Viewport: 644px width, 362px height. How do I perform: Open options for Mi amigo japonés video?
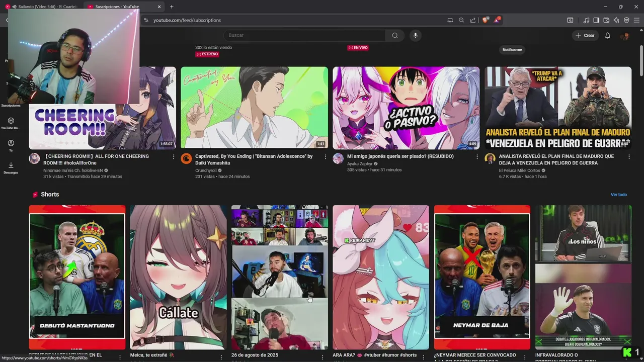(477, 157)
